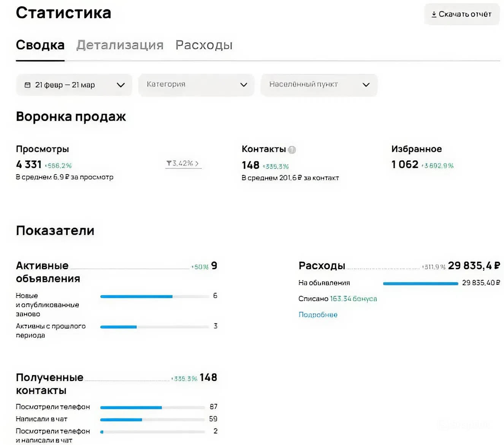The height and width of the screenshot is (445, 504).
Task: Click the Активны с прошлого периода progress bar
Action: tap(155, 327)
